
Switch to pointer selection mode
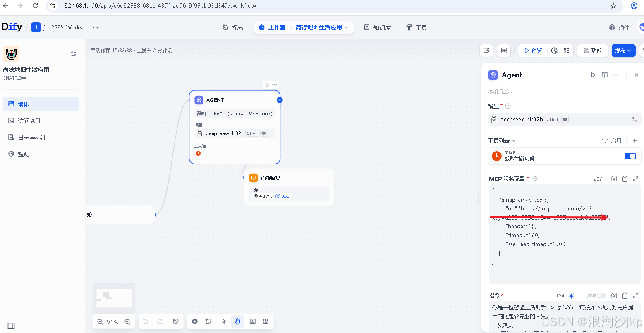pyautogui.click(x=224, y=321)
